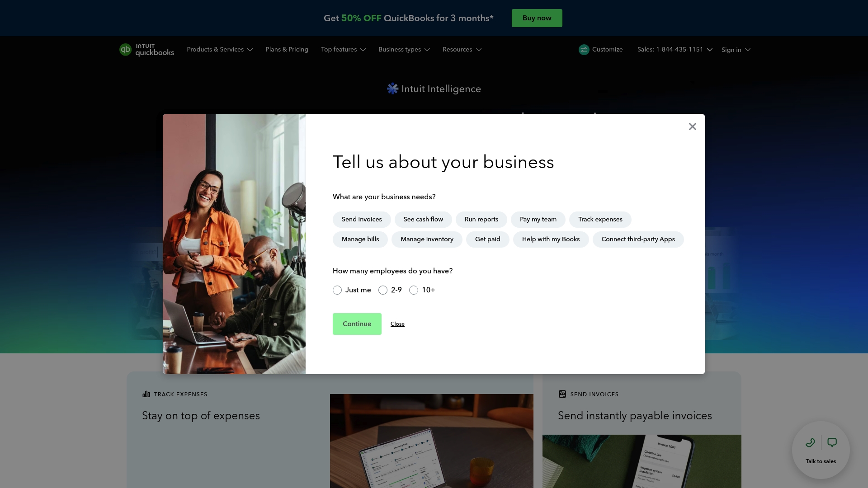The height and width of the screenshot is (488, 868).
Task: Click the Talk to sales label
Action: click(x=821, y=461)
